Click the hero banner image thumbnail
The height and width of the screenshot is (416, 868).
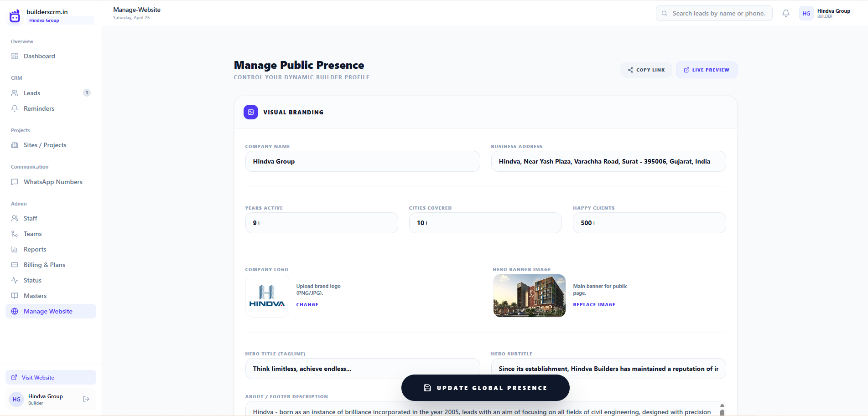[x=529, y=296]
